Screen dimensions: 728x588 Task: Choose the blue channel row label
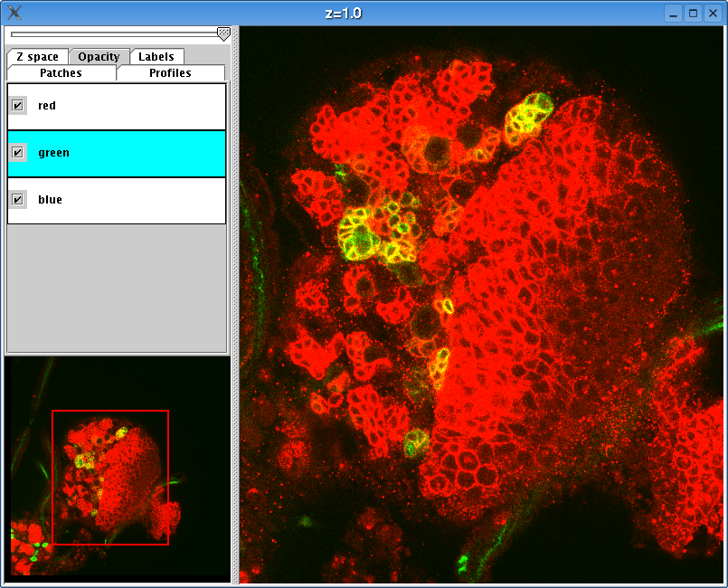coord(50,199)
